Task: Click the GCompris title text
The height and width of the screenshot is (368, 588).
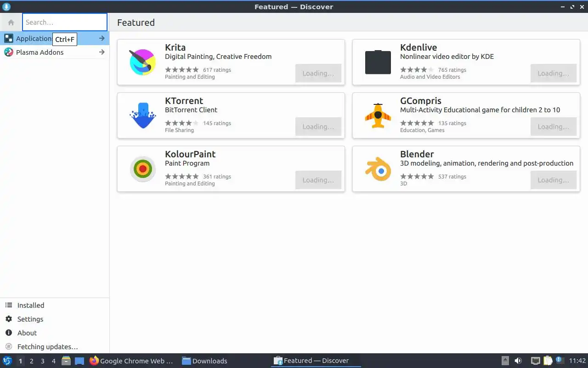Action: (x=421, y=101)
